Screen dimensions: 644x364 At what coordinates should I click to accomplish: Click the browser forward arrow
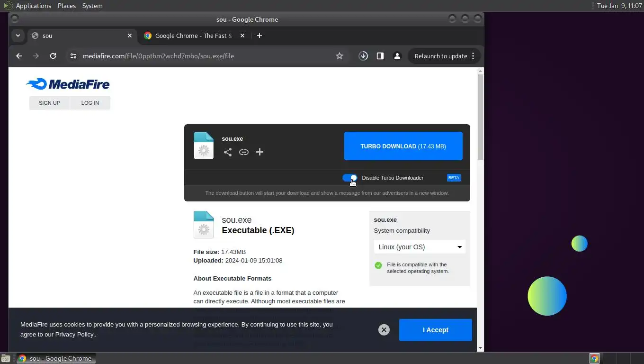point(36,56)
